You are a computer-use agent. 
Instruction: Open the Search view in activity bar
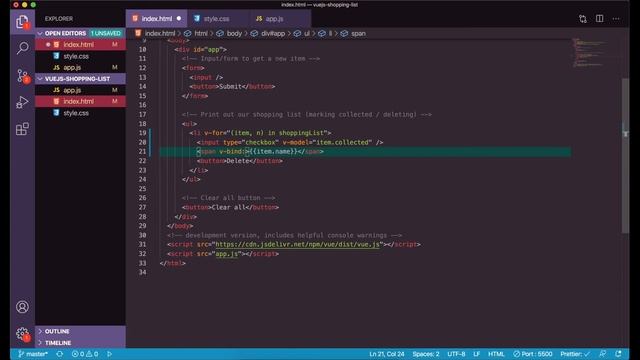(22, 48)
